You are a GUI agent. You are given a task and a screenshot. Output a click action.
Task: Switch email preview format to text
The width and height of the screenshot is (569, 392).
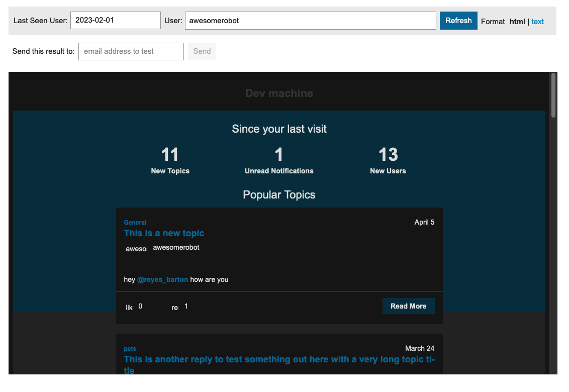click(537, 22)
